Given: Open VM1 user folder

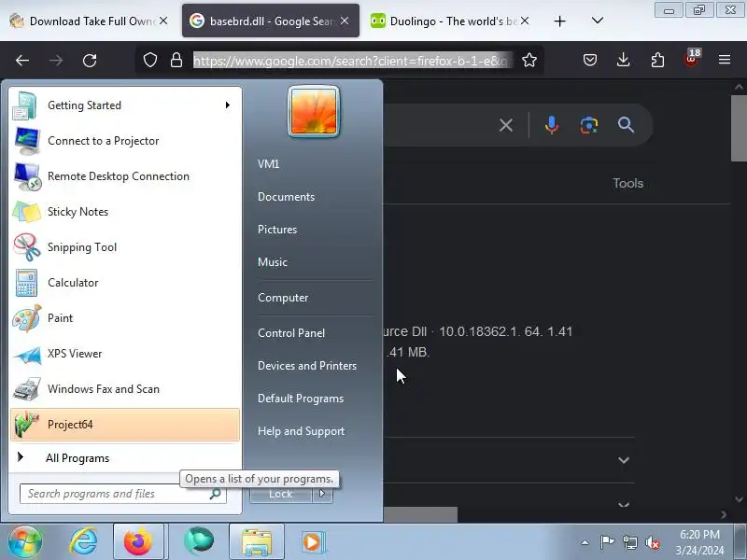Looking at the screenshot, I should point(269,164).
